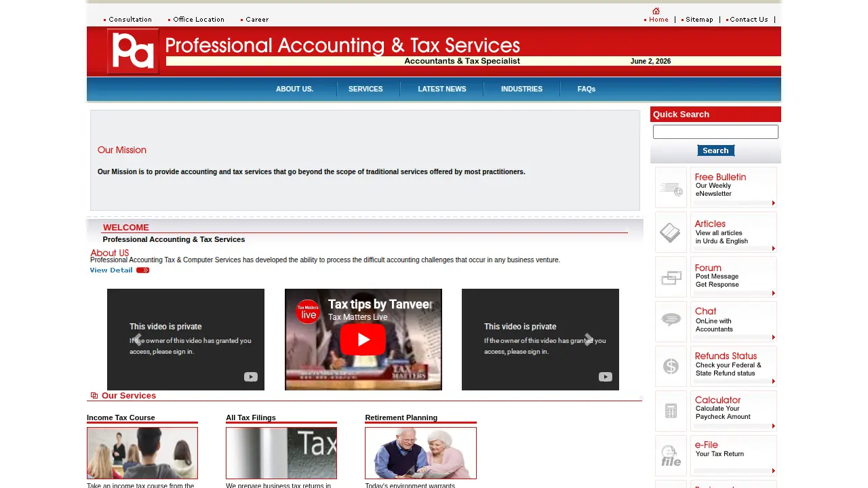Open the INDUSTRIES menu
Viewport: 868px width, 488px height.
[x=521, y=89]
